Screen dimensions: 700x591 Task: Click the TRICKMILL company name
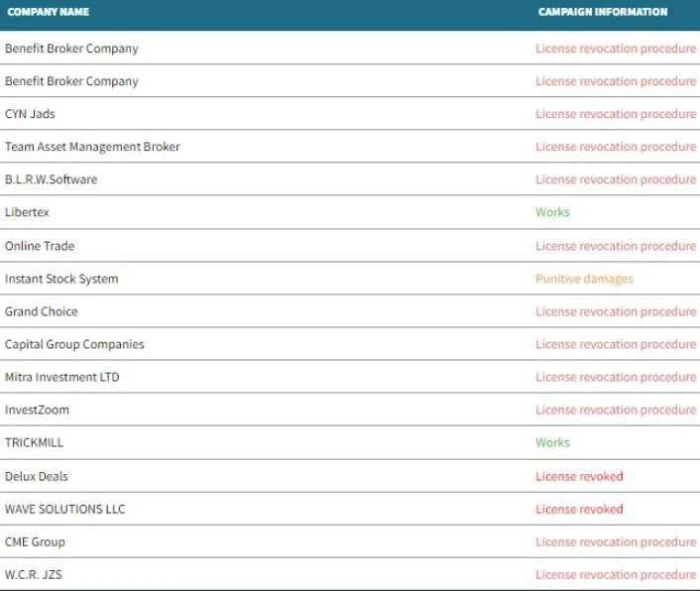(x=34, y=443)
